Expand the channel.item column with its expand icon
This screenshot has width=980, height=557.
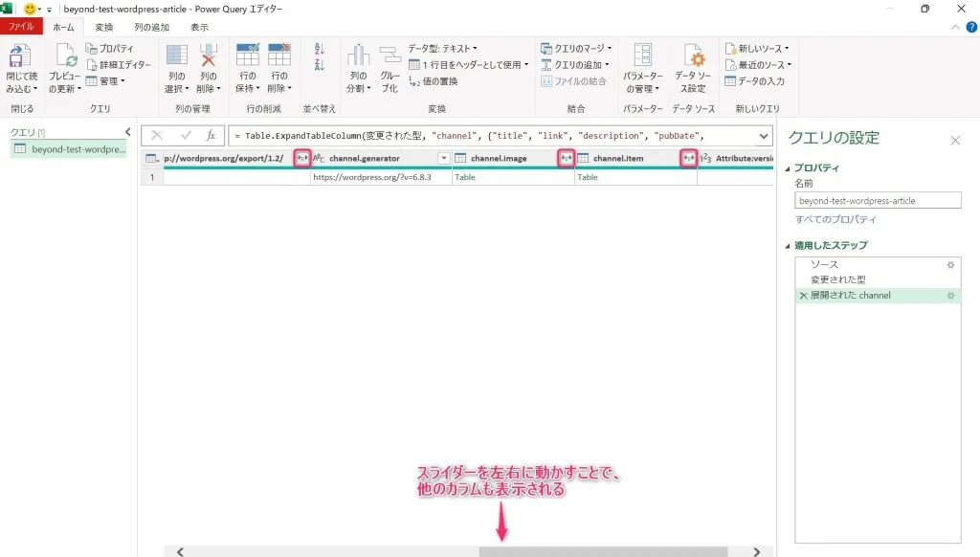click(688, 158)
